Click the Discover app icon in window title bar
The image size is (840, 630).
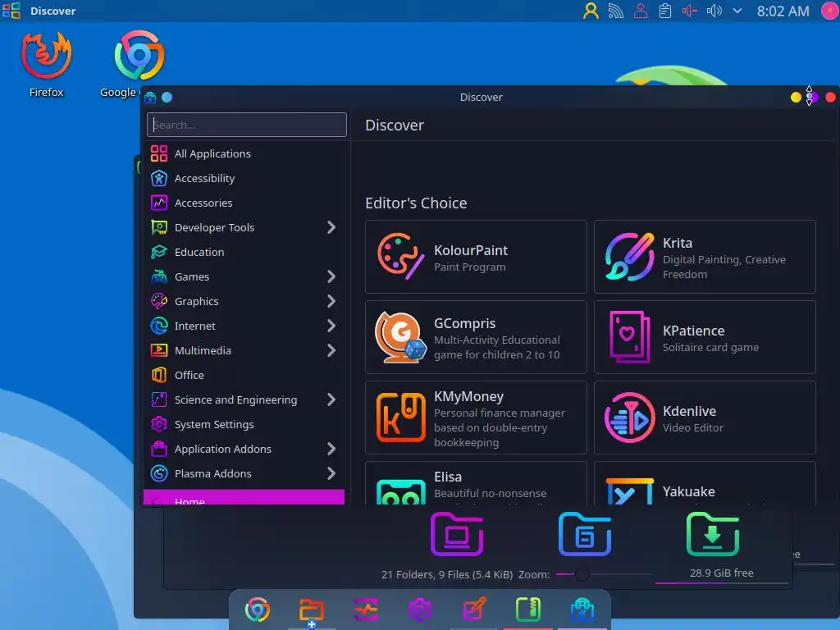(x=150, y=98)
